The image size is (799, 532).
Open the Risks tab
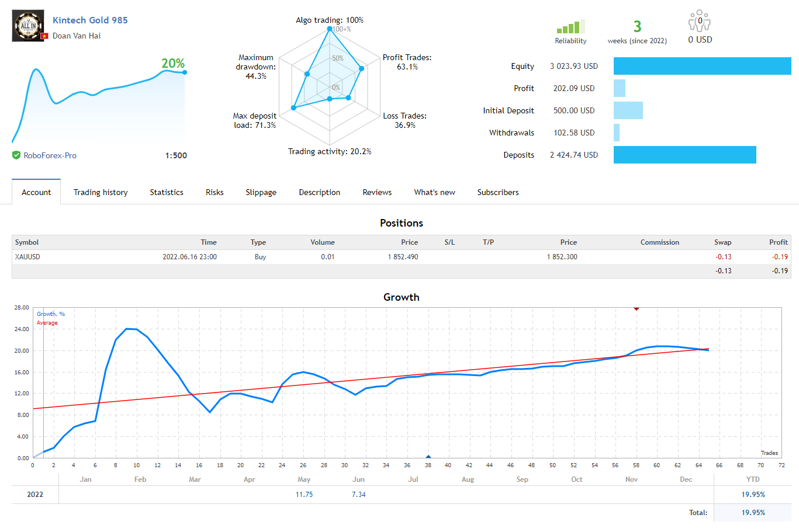tap(215, 192)
